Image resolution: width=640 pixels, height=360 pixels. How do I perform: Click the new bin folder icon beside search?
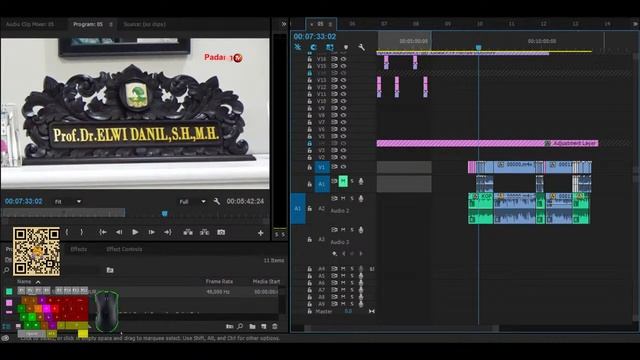click(110, 270)
